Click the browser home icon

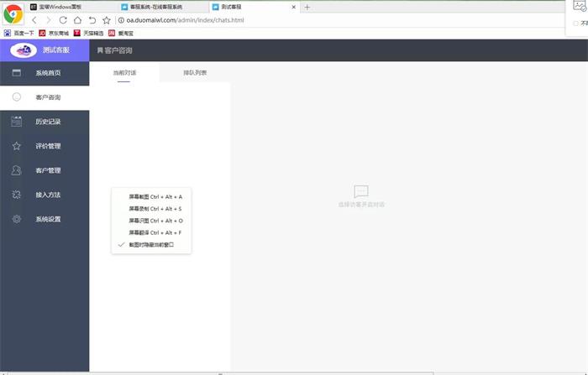tap(77, 20)
